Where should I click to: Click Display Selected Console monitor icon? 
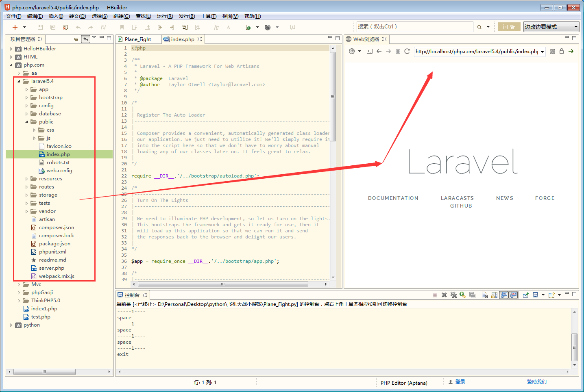pos(536,295)
